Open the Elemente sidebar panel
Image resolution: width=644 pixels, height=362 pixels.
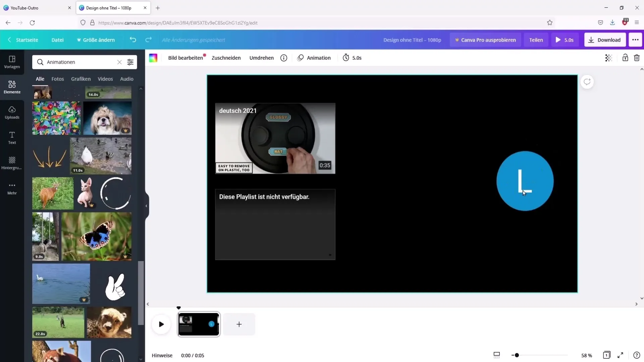[12, 87]
